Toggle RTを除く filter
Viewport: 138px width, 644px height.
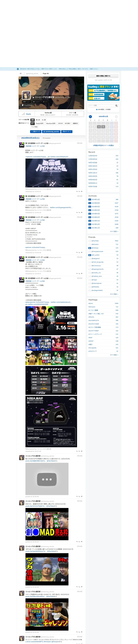click(68, 124)
